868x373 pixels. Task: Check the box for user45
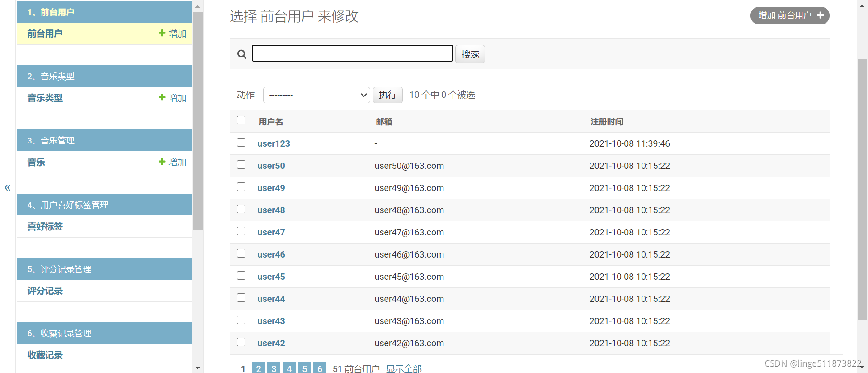pos(241,276)
